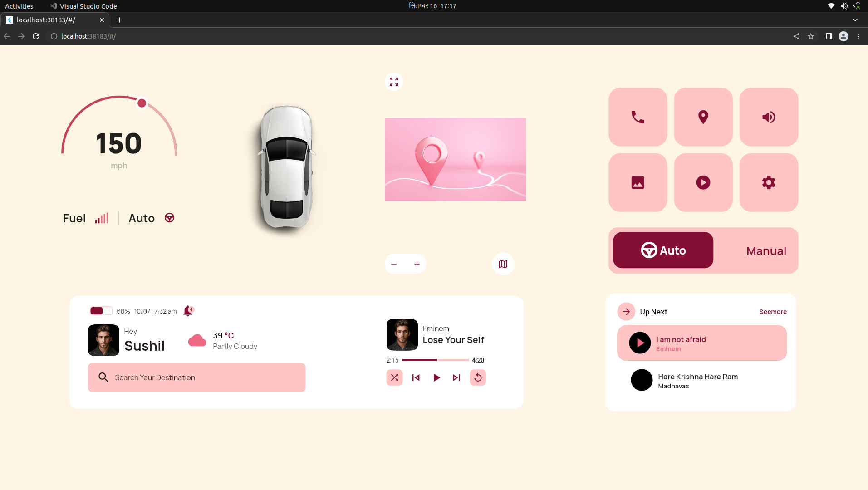
Task: View site information icon
Action: pos(54,36)
